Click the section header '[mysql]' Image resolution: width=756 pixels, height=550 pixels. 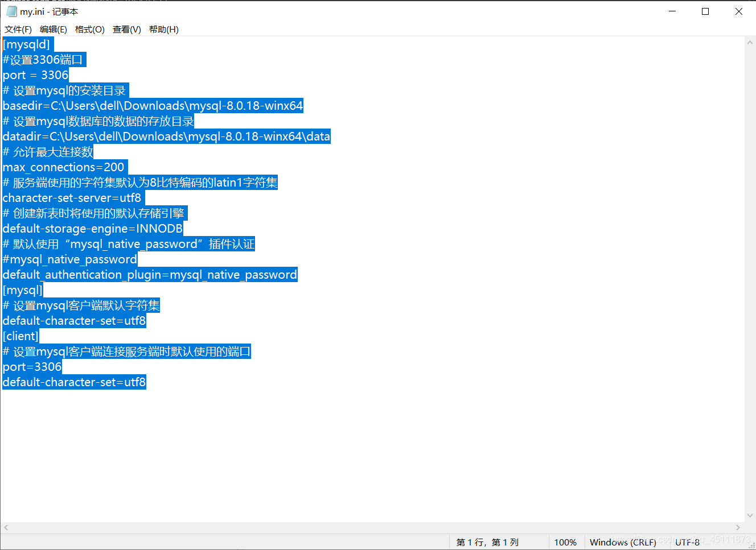(22, 290)
